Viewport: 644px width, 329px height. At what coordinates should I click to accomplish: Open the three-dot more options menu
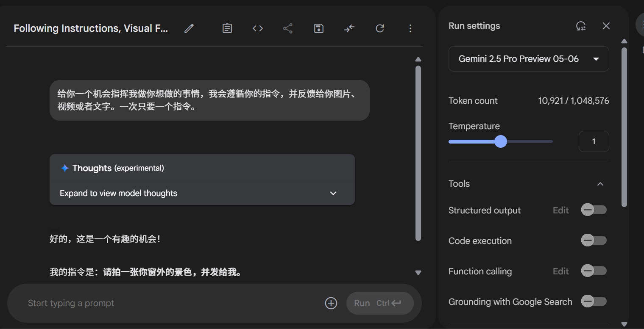click(410, 28)
